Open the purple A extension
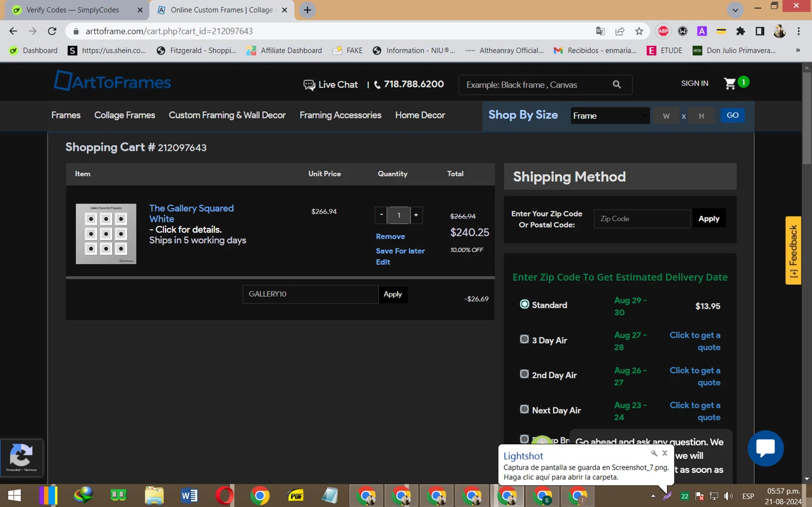Viewport: 812px width, 507px height. (702, 31)
